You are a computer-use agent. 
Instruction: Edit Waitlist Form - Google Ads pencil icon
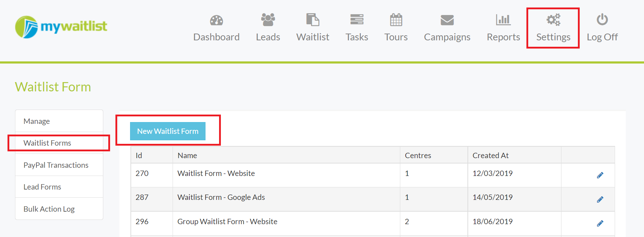pos(600,200)
